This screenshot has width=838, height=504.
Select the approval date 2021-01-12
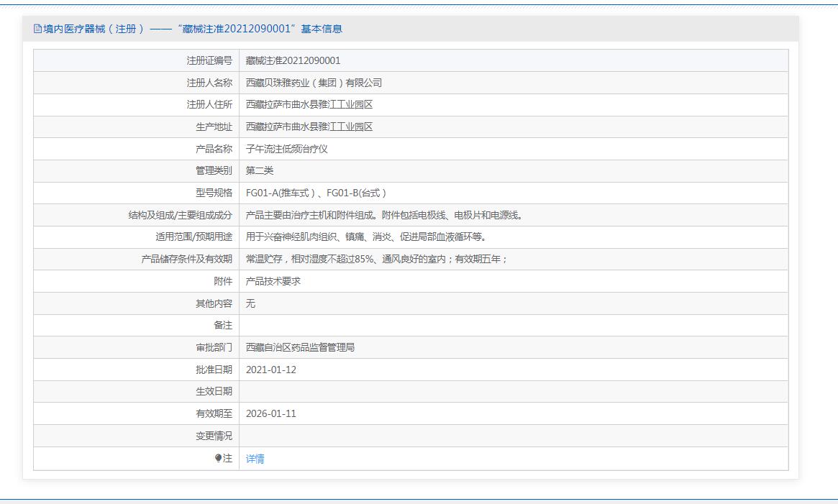(x=270, y=370)
